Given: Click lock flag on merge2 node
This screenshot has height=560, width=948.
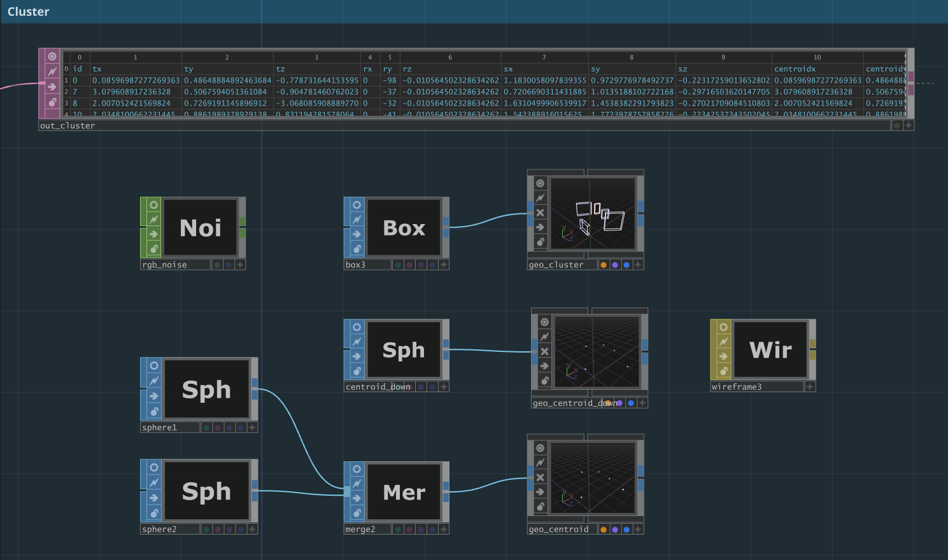Looking at the screenshot, I should pyautogui.click(x=357, y=513).
